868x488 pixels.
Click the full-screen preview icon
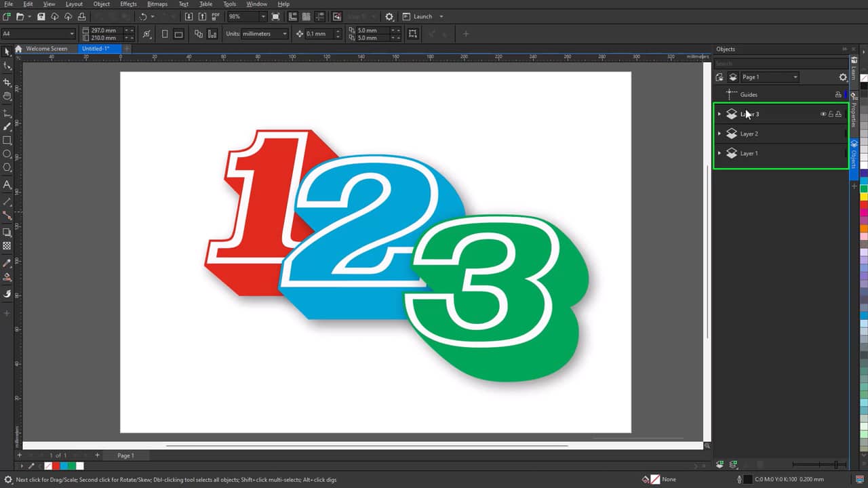(275, 16)
